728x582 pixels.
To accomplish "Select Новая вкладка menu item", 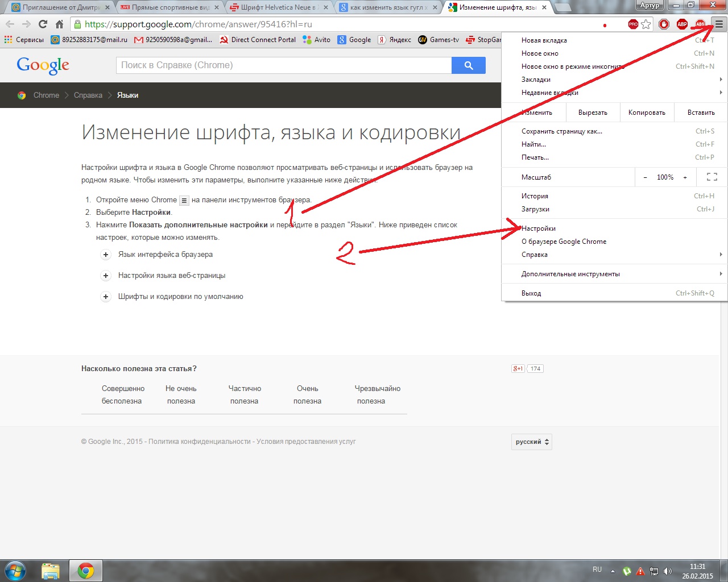I will [x=614, y=40].
